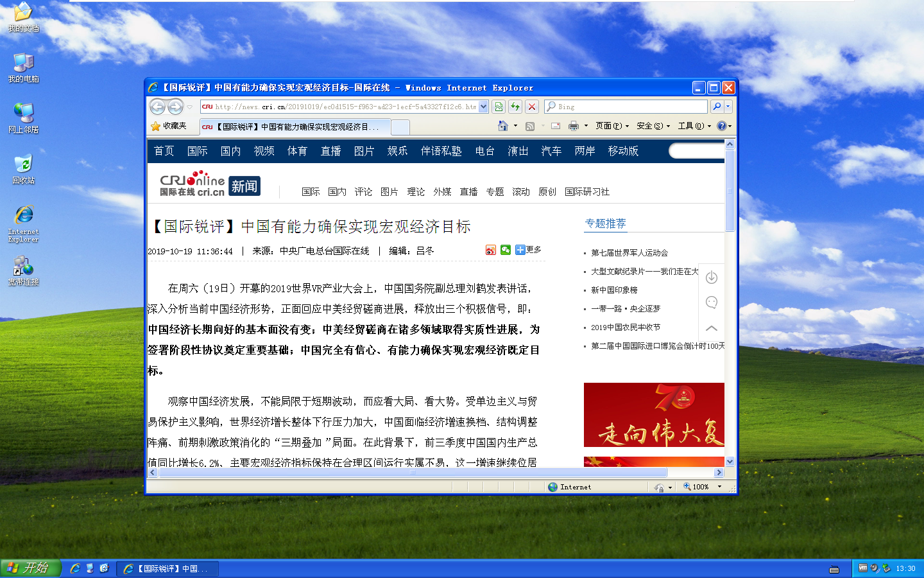Click the Home page icon
Screen dimensions: 924x578
coord(503,126)
